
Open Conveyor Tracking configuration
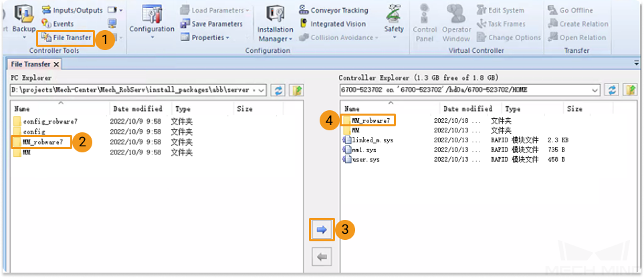click(x=333, y=10)
